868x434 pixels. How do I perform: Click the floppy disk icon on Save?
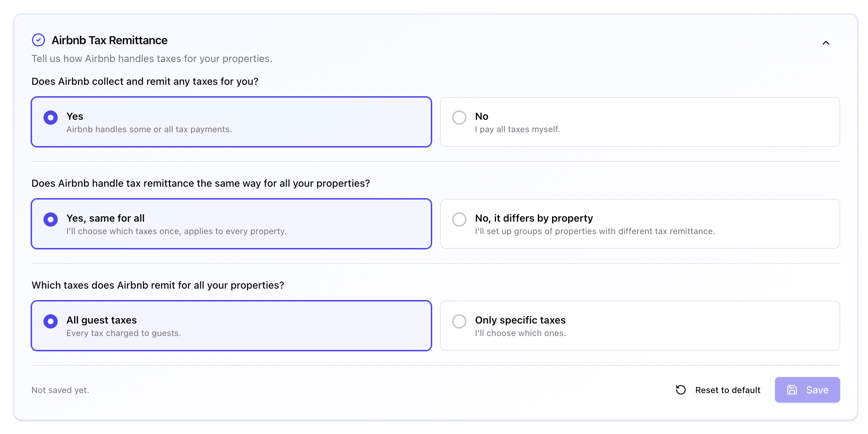pos(792,390)
